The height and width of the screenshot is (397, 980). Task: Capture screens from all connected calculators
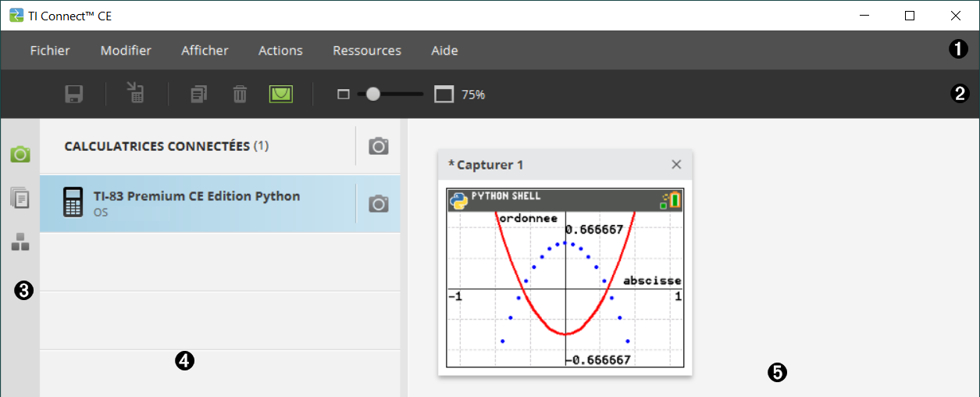click(379, 146)
